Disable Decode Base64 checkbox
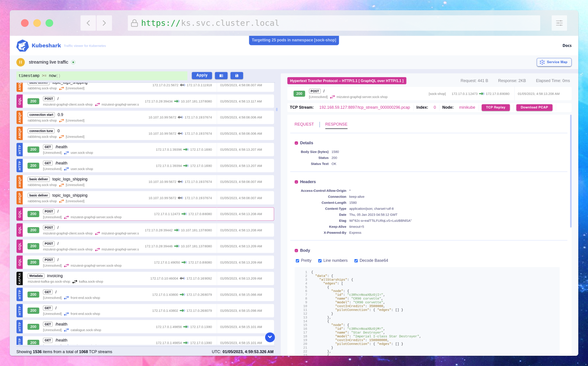This screenshot has height=366, width=588. tap(356, 261)
